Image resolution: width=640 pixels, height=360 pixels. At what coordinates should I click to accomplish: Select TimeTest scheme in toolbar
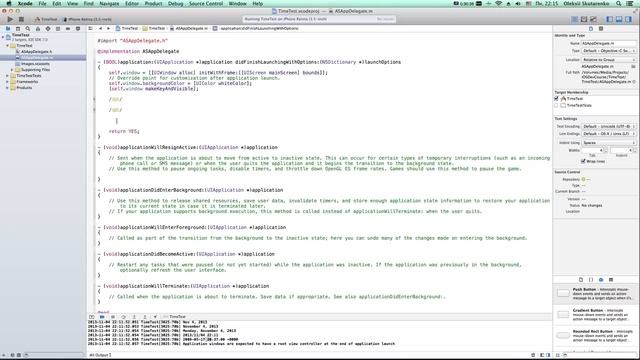[46, 19]
